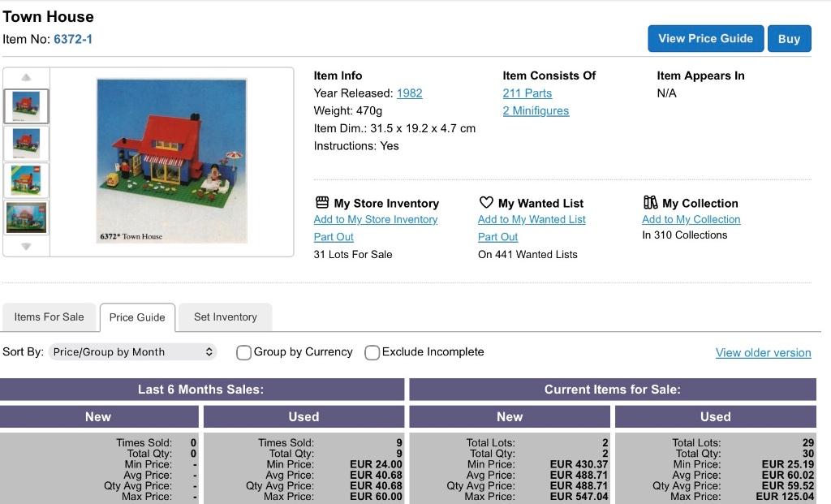
Task: Click the 'In 310 Collections' text
Action: 685,235
